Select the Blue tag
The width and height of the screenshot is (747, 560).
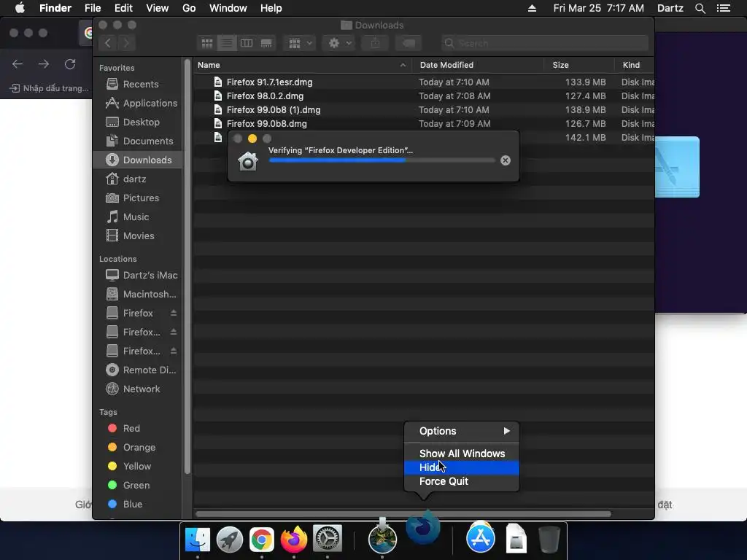click(x=137, y=505)
